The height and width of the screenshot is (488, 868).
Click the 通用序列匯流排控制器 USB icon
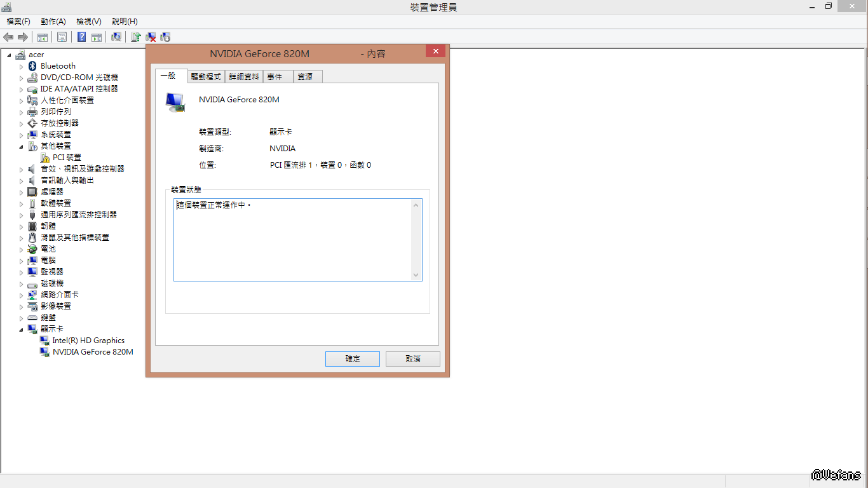pyautogui.click(x=32, y=215)
